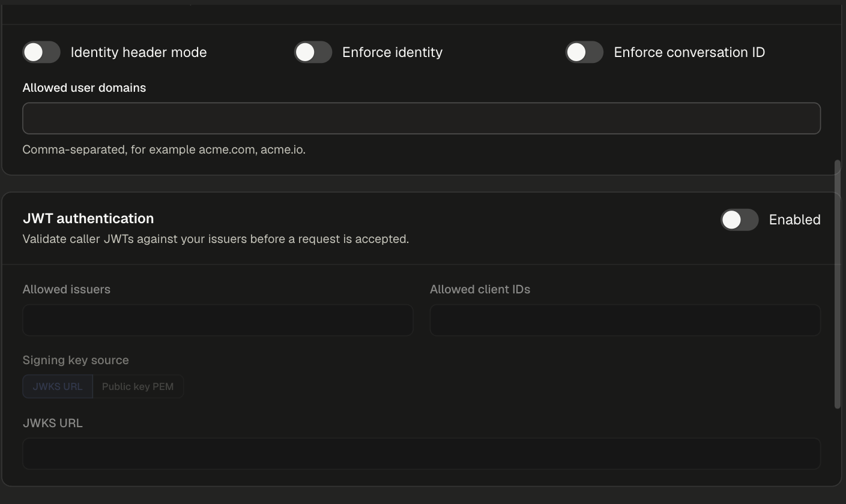Select JWKS URL signing key source
Image resolution: width=846 pixels, height=504 pixels.
pyautogui.click(x=58, y=386)
